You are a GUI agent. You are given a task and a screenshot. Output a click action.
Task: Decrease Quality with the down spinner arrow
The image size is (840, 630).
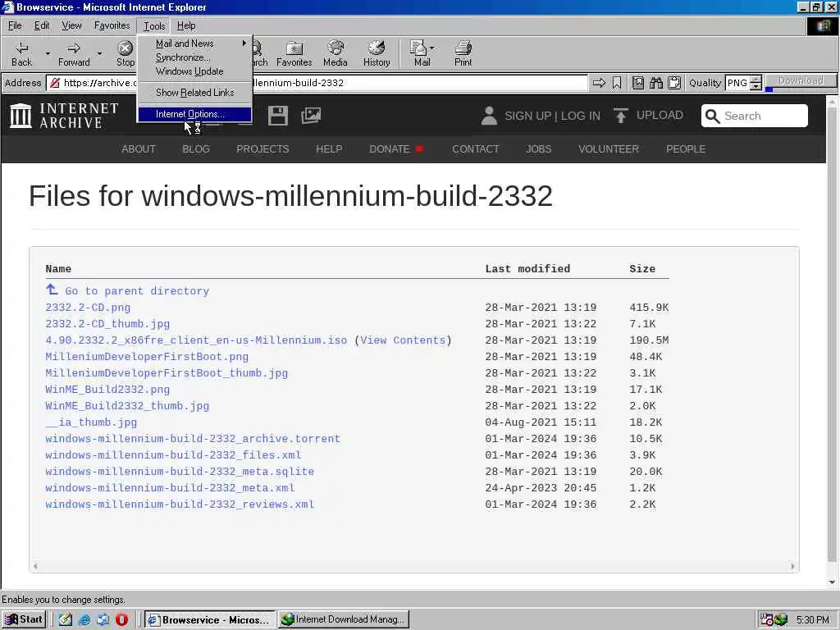coord(756,86)
